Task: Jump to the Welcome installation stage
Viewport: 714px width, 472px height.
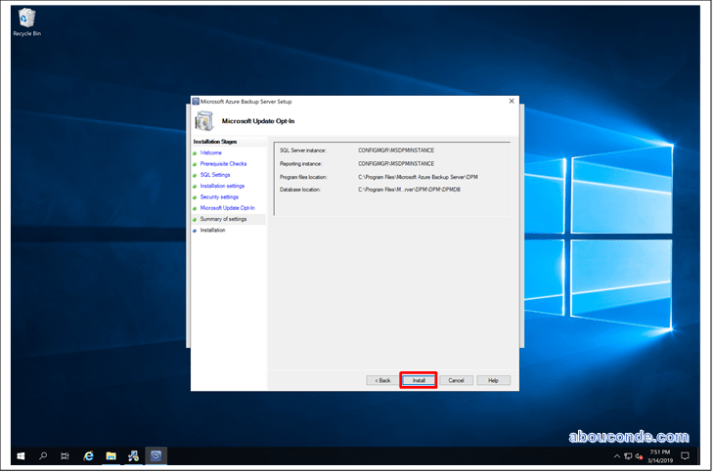Action: (x=211, y=152)
